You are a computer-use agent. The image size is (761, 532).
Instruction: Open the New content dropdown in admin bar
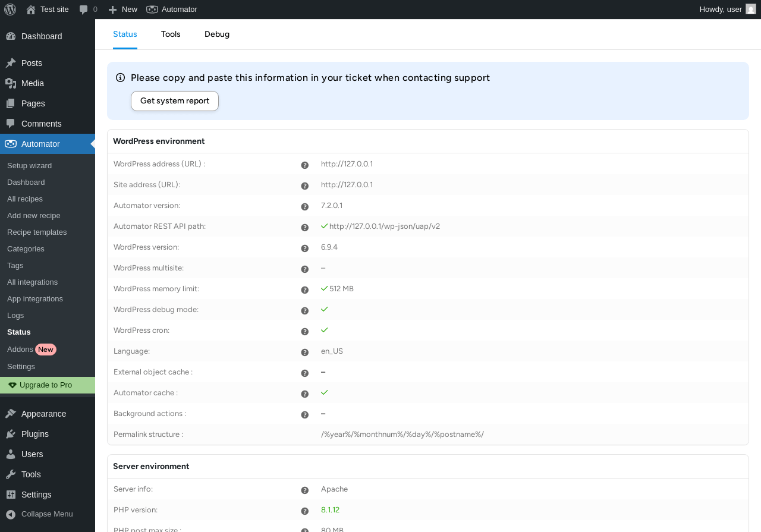pyautogui.click(x=122, y=10)
